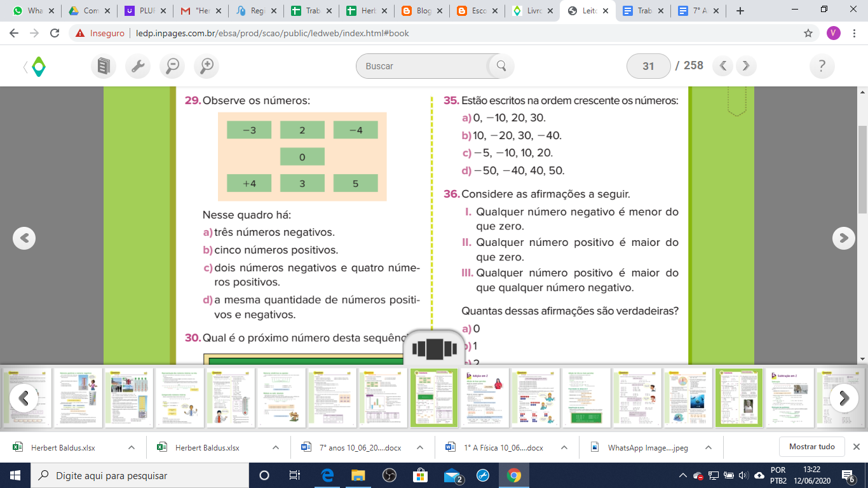Screen dimensions: 868x488
Task: Open the table of contents book icon
Action: click(104, 65)
